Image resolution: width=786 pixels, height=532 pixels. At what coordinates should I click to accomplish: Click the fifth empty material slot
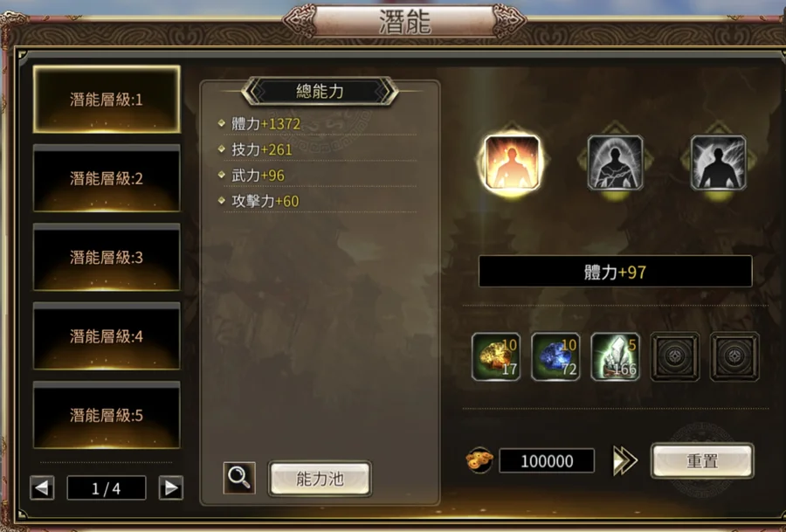[x=734, y=356]
